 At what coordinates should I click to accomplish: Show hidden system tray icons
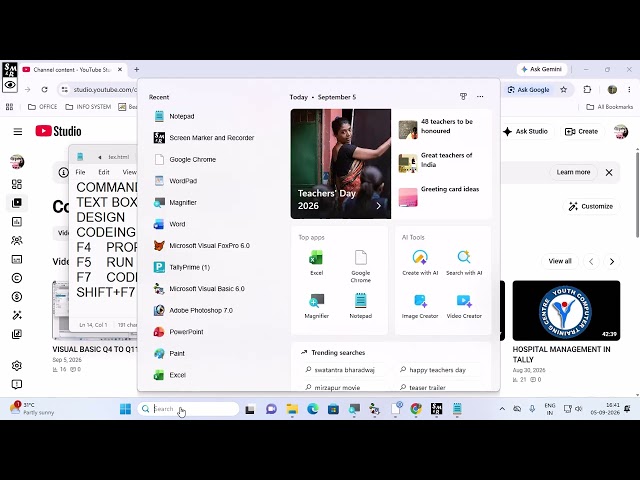pyautogui.click(x=502, y=409)
